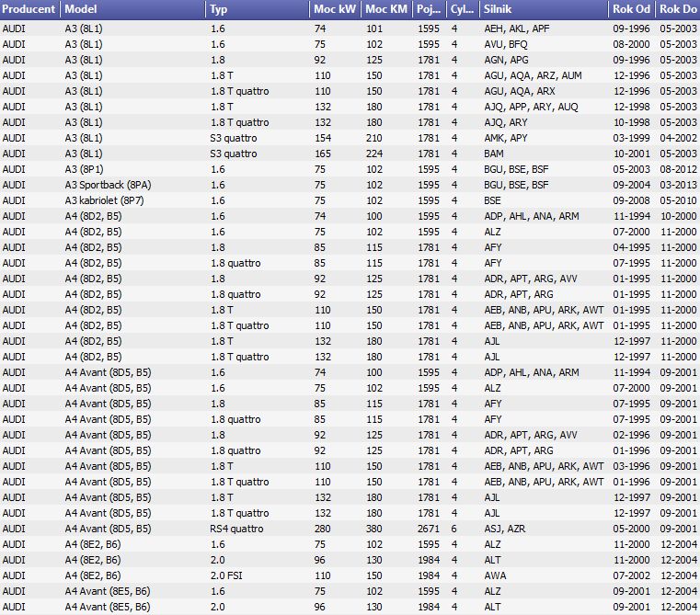Viewport: 700px width, 615px height.
Task: Click the '2.0 FSI' type cell
Action: pos(226,575)
